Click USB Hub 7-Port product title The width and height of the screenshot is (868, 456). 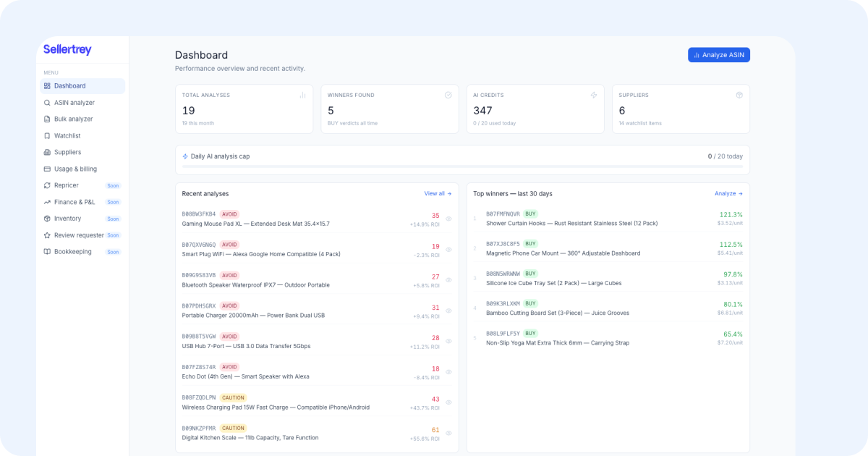[246, 346]
